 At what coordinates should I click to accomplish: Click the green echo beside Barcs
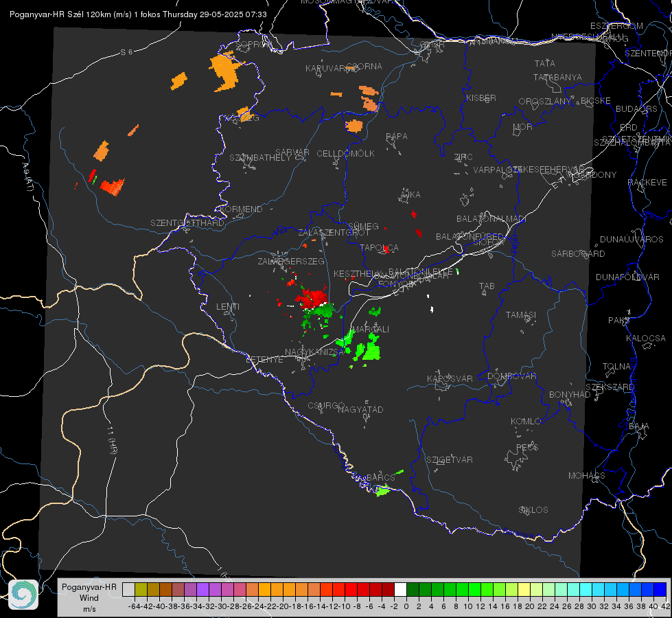coord(383,491)
